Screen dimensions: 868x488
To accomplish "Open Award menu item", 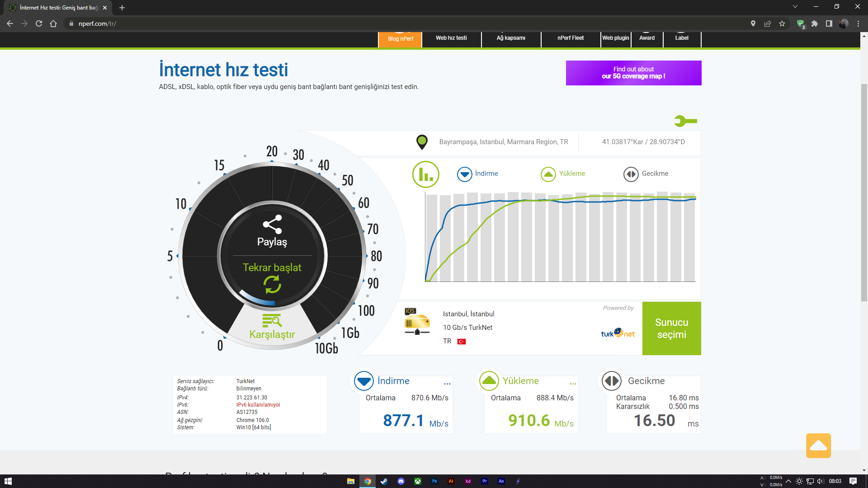I will [x=647, y=38].
